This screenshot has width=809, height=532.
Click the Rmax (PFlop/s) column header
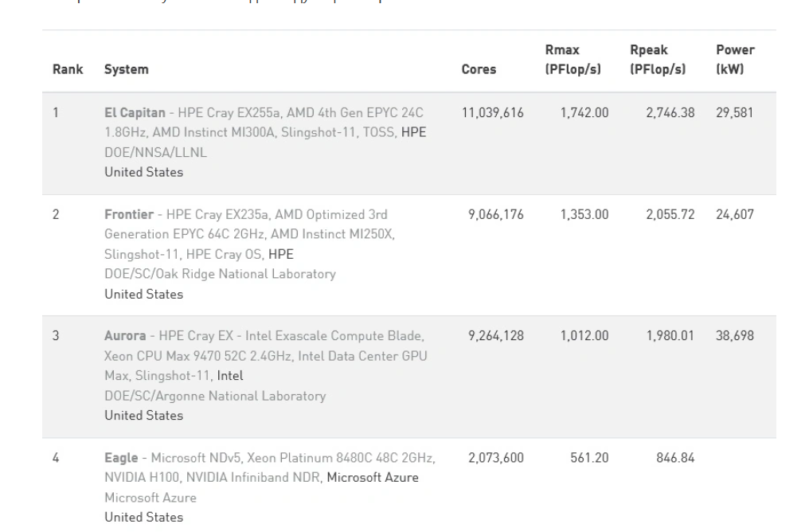(x=573, y=60)
